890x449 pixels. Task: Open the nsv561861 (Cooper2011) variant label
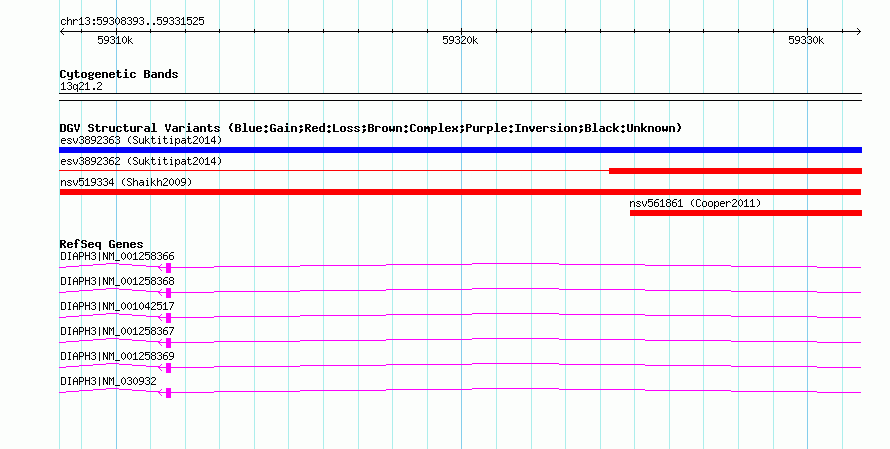pyautogui.click(x=695, y=203)
